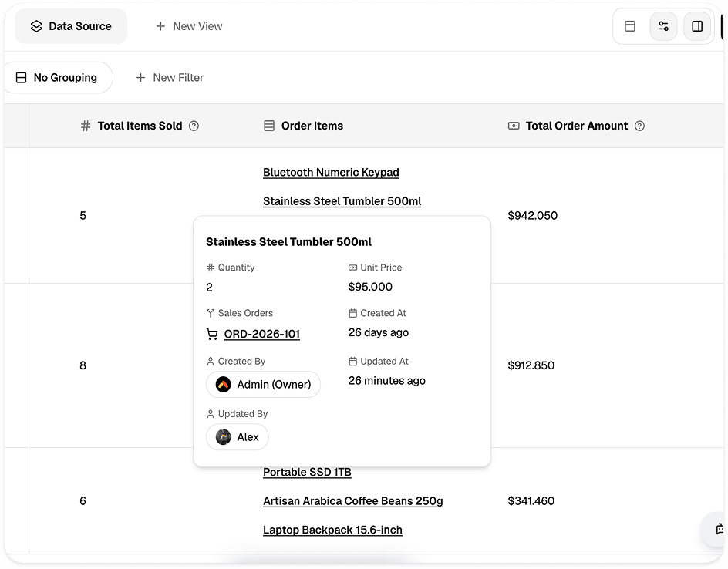Viewport: 728px width, 569px height.
Task: Click the Alex user chip
Action: 238,436
